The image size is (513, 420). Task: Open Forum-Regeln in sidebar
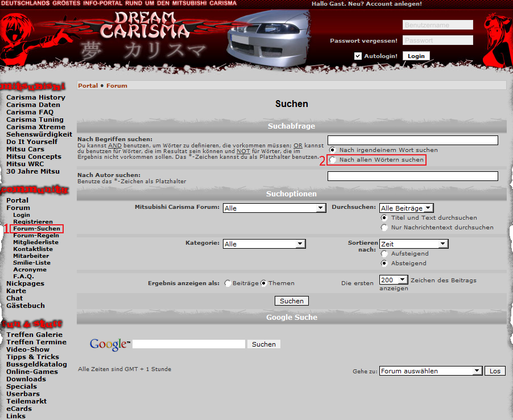(36, 236)
